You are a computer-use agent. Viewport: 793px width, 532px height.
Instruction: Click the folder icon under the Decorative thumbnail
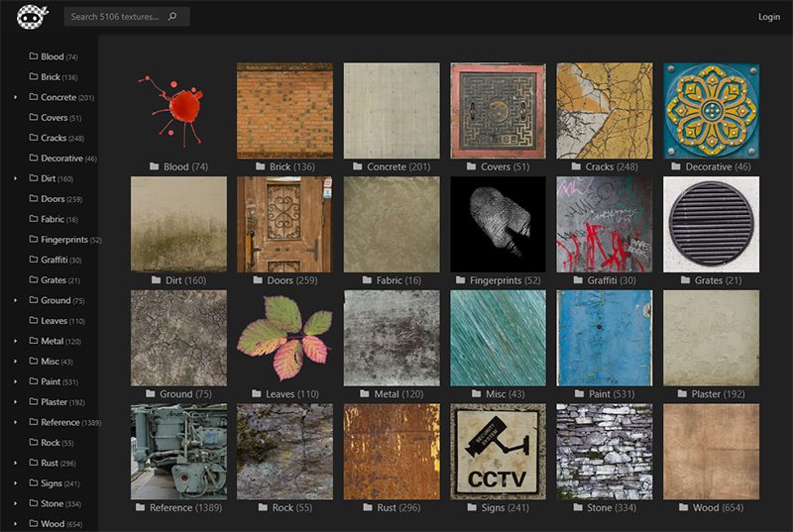677,167
